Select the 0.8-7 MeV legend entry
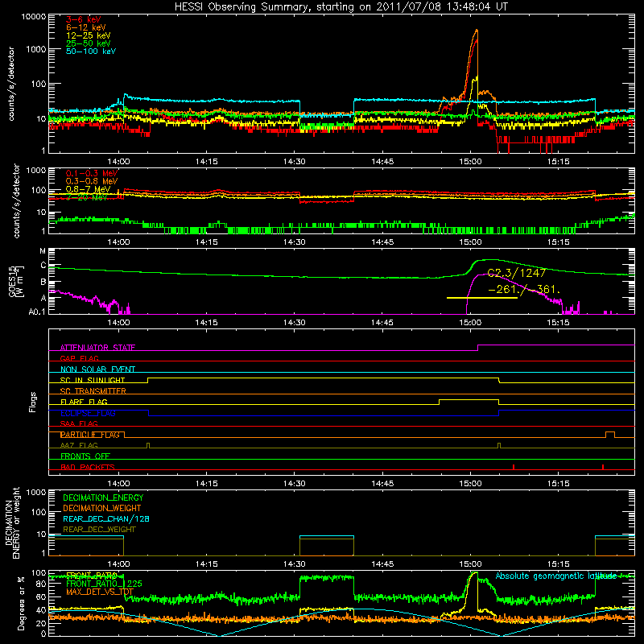644x644 pixels. pos(89,189)
